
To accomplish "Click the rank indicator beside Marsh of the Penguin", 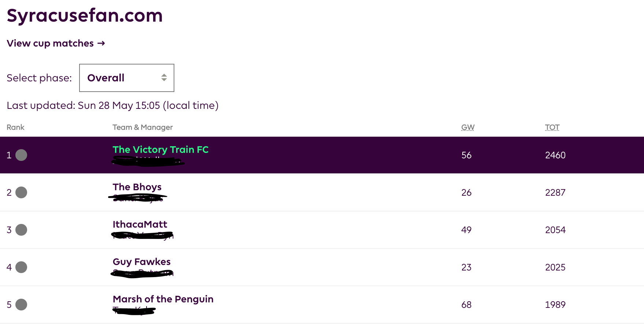I will pos(21,305).
